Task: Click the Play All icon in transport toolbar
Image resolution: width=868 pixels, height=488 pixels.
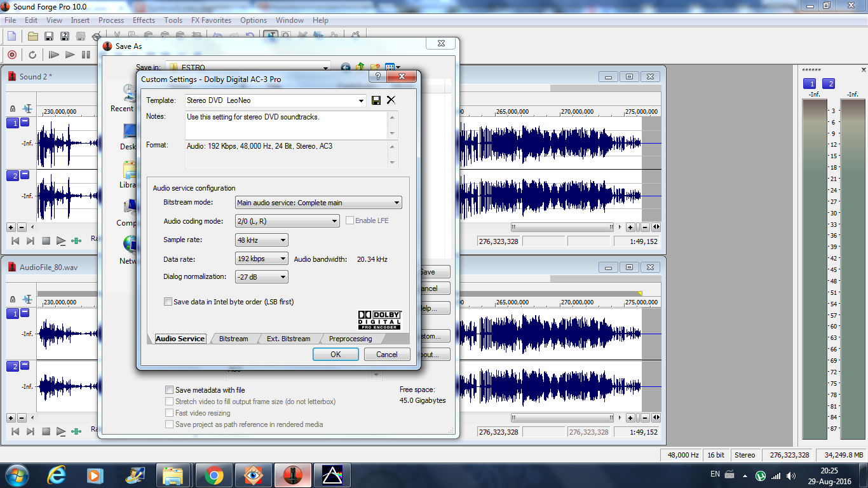Action: point(54,55)
